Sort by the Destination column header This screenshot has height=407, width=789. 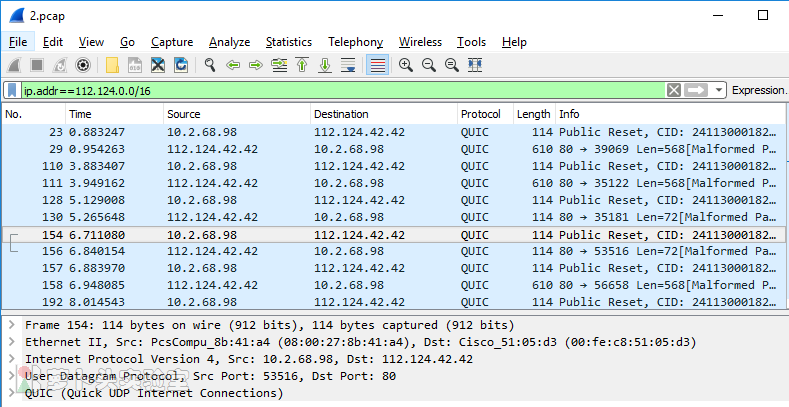(384, 114)
